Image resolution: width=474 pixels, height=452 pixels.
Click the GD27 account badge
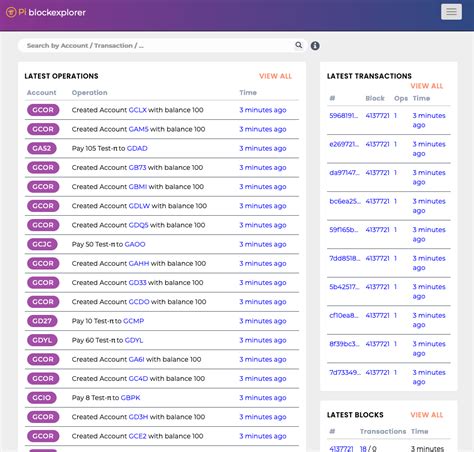click(x=42, y=321)
